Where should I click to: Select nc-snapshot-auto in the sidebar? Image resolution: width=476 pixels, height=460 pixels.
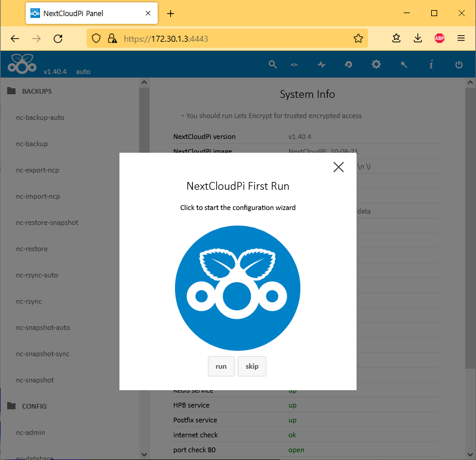43,328
